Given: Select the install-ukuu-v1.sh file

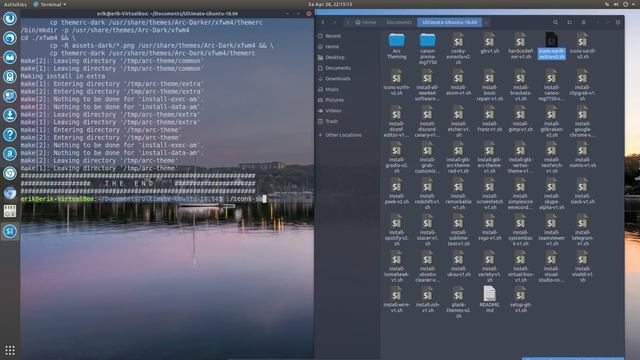Looking at the screenshot, I should click(x=458, y=264).
